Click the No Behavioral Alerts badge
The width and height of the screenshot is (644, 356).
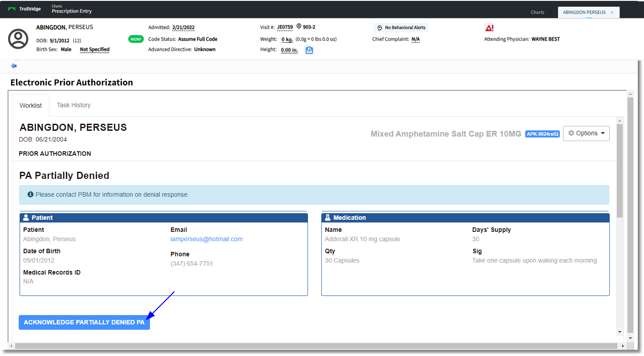point(401,28)
